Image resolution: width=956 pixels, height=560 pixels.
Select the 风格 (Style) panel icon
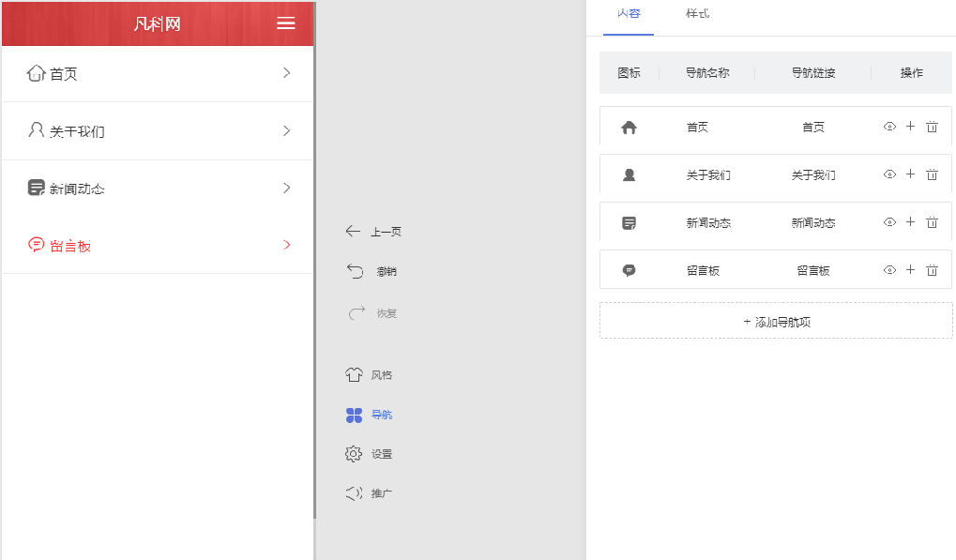354,374
